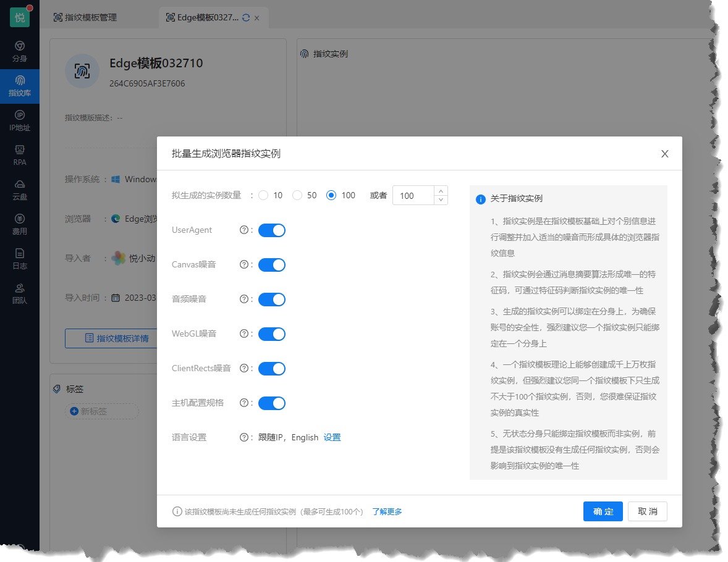
Task: Click UserAgent help question-mark icon
Action: tap(243, 230)
